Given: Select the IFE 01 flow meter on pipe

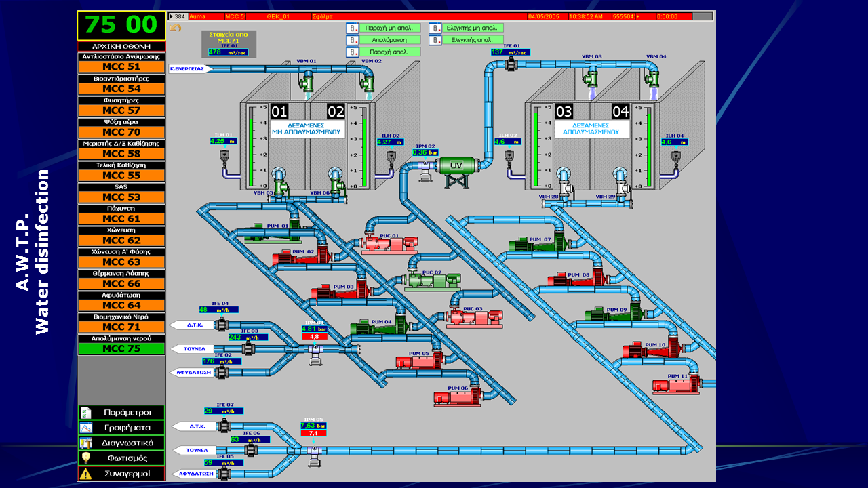Looking at the screenshot, I should [511, 64].
